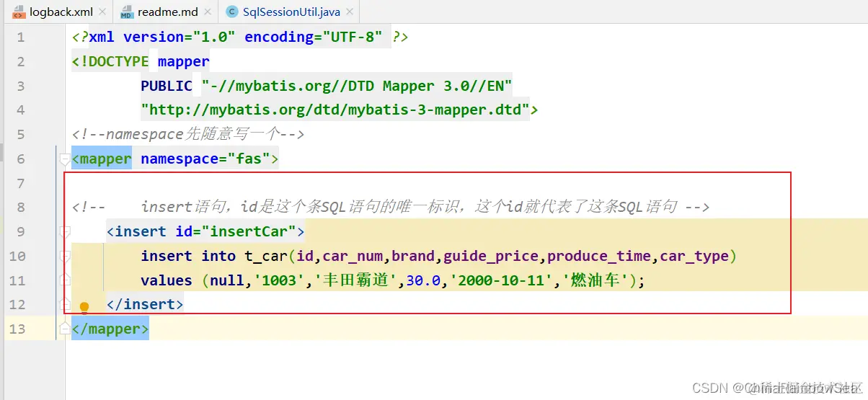Toggle the fold end marker on line 11
Image resolution: width=868 pixels, height=400 pixels.
(x=65, y=279)
